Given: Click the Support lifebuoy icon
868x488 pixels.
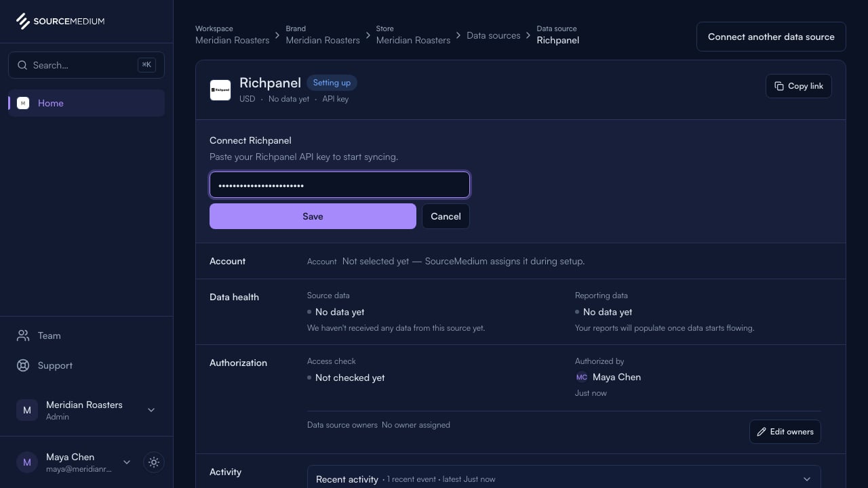Looking at the screenshot, I should click(x=23, y=365).
